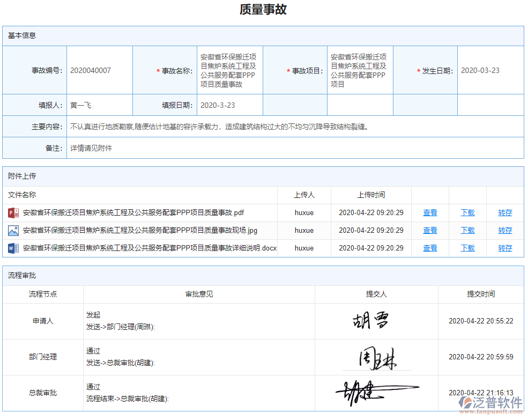Click 转存 for 质量事故现场.jpg
The height and width of the screenshot is (420, 528).
point(504,230)
